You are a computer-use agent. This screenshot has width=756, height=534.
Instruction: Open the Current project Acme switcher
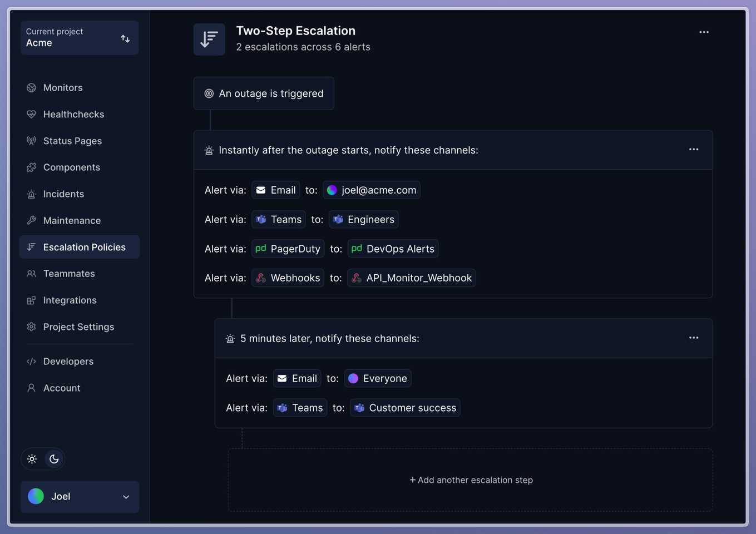80,37
